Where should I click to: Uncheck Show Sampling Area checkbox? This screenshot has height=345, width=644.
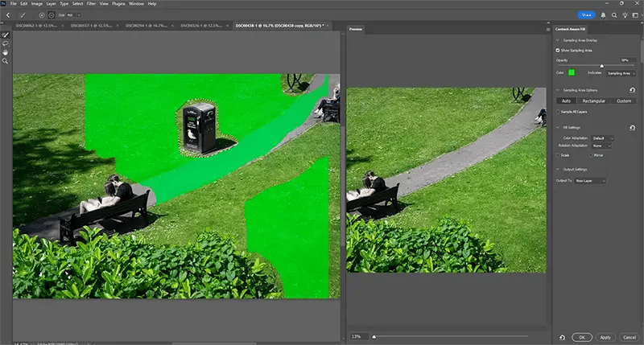tap(558, 51)
